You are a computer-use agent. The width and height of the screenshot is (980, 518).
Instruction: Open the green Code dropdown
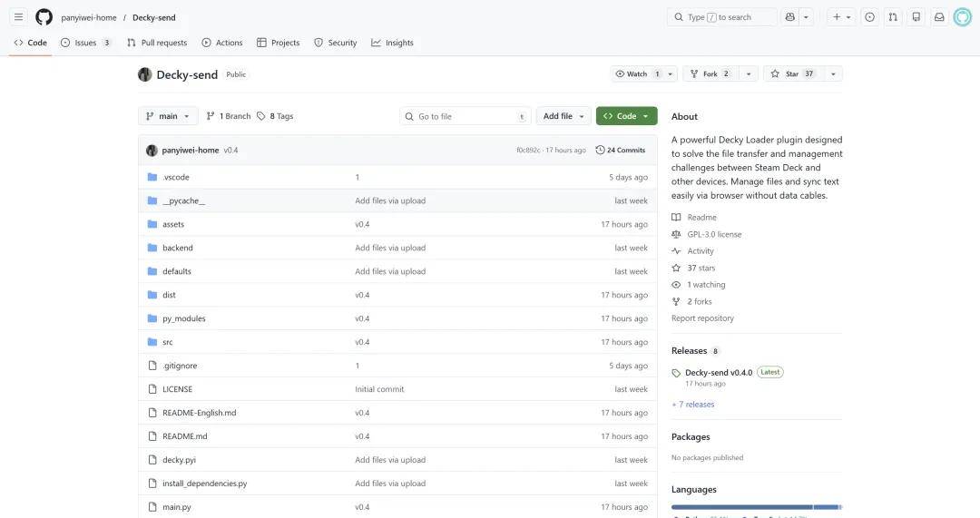point(626,116)
